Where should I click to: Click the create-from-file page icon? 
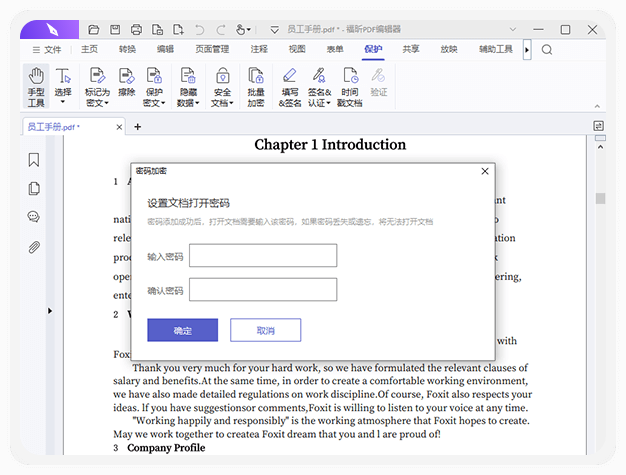tap(157, 30)
